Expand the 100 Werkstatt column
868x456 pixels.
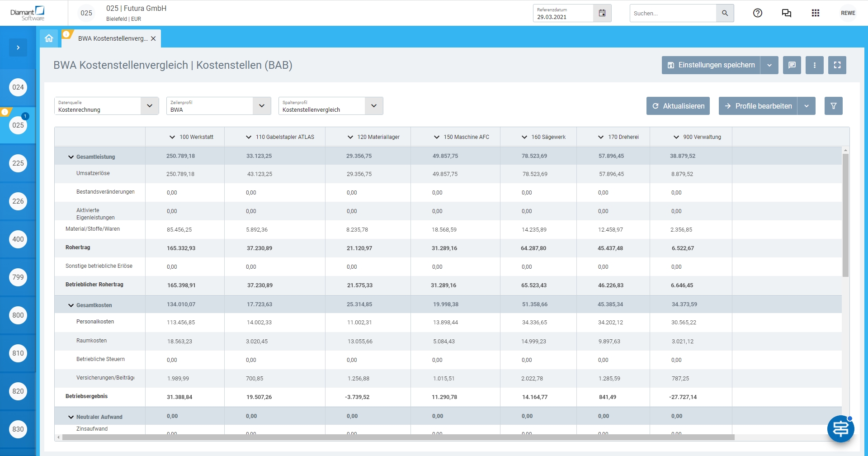tap(172, 137)
